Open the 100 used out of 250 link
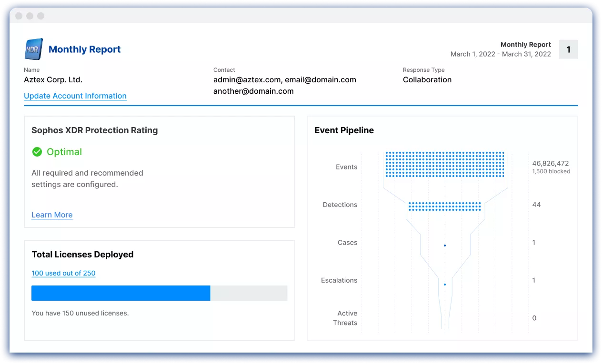The width and height of the screenshot is (602, 364). pos(63,273)
